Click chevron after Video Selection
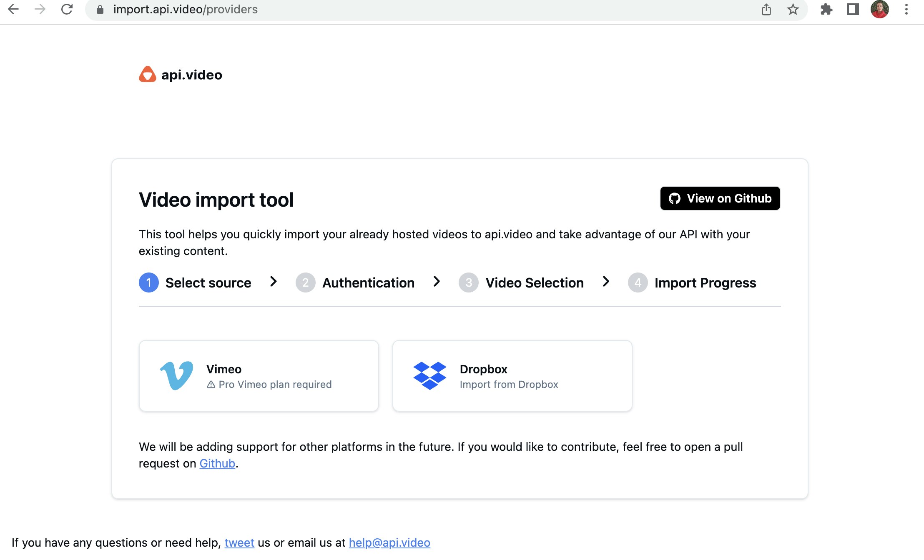The height and width of the screenshot is (560, 924). pyautogui.click(x=606, y=282)
